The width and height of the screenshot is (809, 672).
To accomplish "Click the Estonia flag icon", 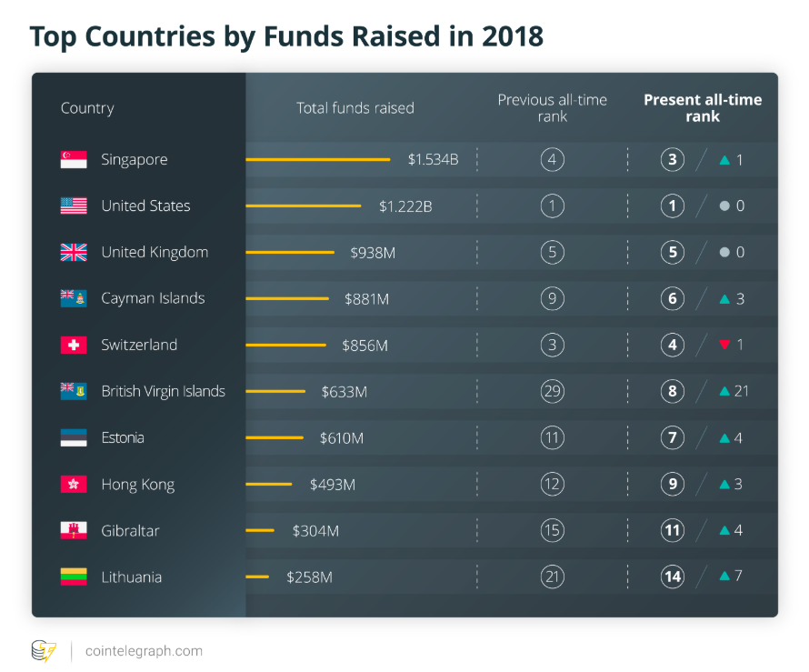I will (74, 437).
